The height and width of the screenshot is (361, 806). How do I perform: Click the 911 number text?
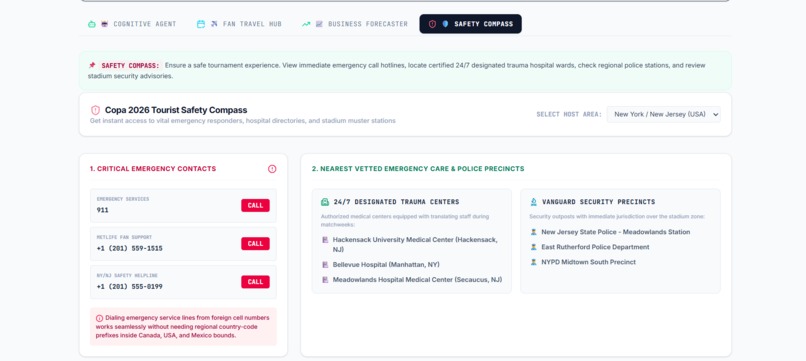[x=102, y=210]
